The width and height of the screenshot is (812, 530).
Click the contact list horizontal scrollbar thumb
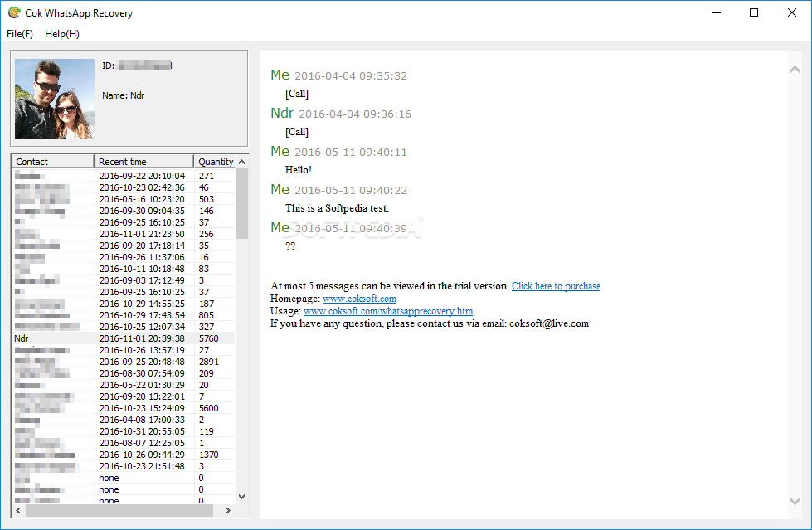pyautogui.click(x=119, y=510)
